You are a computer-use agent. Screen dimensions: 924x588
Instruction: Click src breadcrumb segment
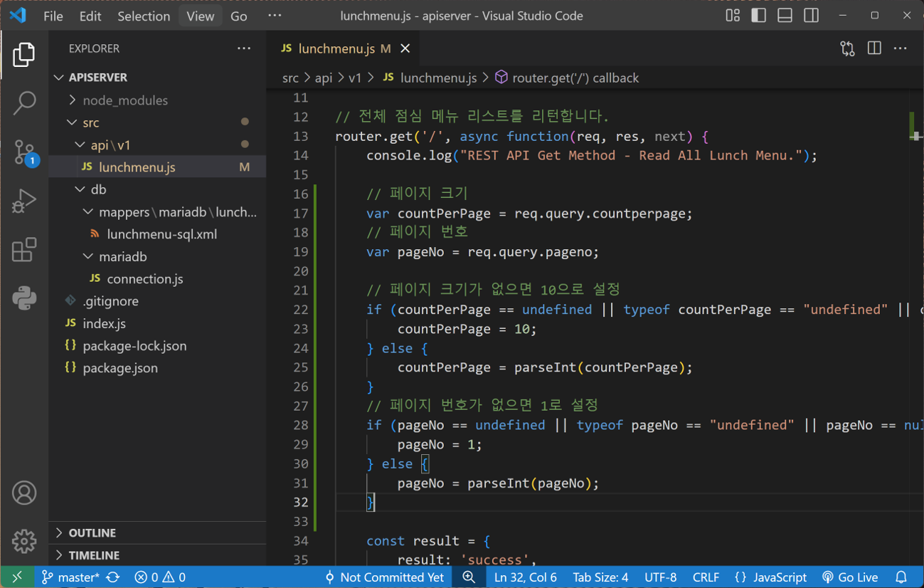(290, 78)
